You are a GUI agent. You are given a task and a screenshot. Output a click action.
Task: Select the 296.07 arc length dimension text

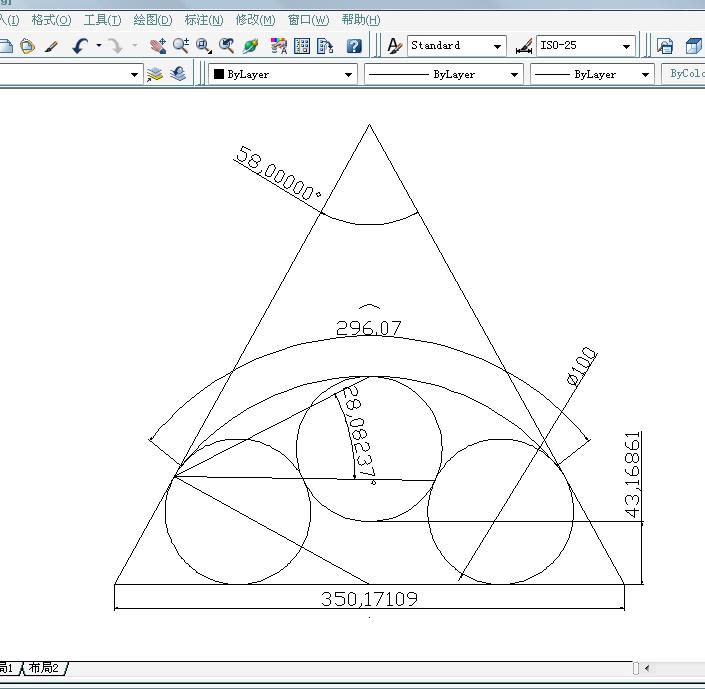pos(369,328)
